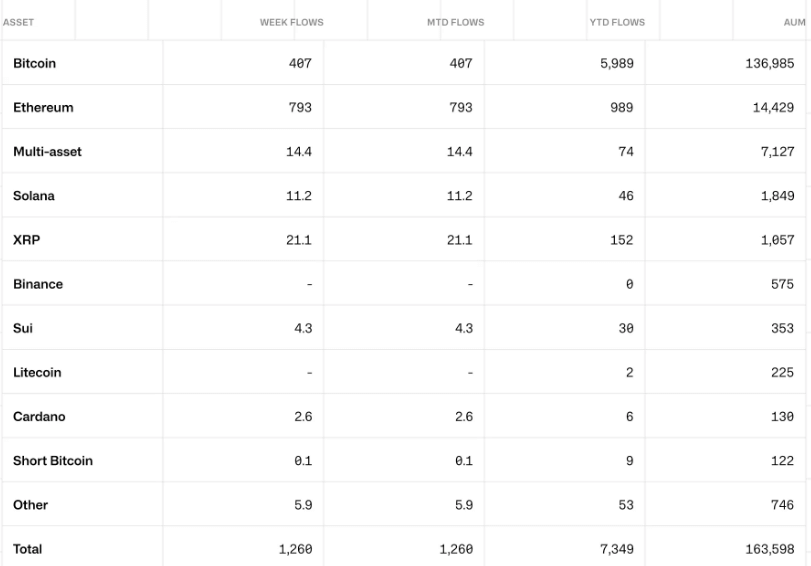Click Bitcoin's AUM value 136,985
This screenshot has width=811, height=566.
point(769,63)
